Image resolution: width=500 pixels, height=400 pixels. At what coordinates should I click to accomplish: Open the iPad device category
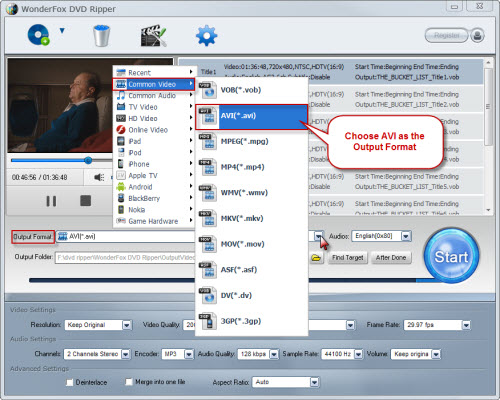pyautogui.click(x=154, y=141)
